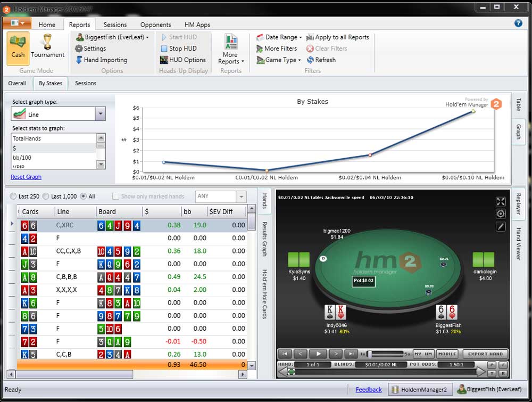Viewport: 532px width, 402px height.
Task: Open help via question mark icon
Action: coord(518,23)
